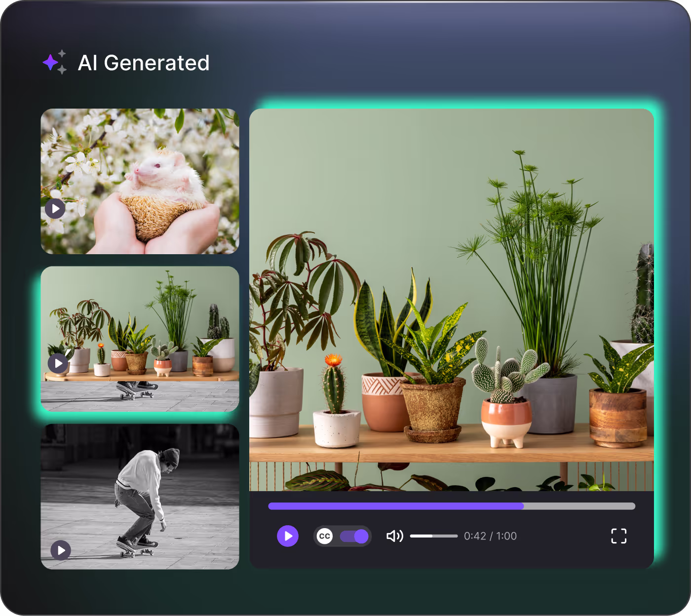Click the 'AI Generated' heading text
The width and height of the screenshot is (691, 616).
pos(144,63)
